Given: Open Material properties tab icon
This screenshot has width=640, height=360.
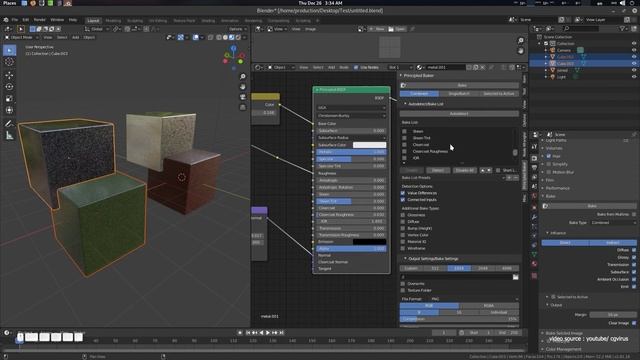Looking at the screenshot, I should pyautogui.click(x=534, y=264).
